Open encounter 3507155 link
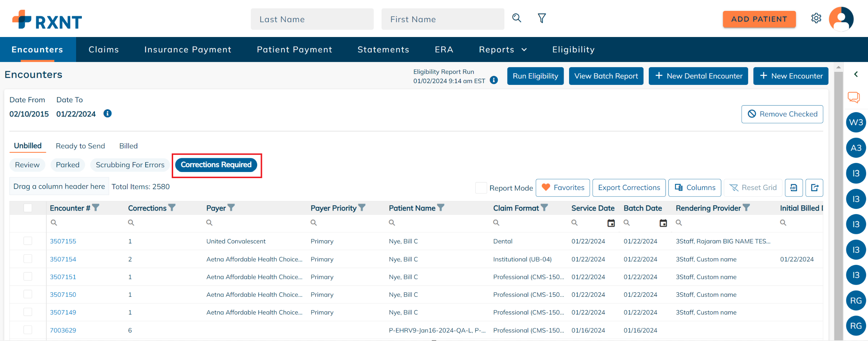The width and height of the screenshot is (868, 341). tap(63, 241)
